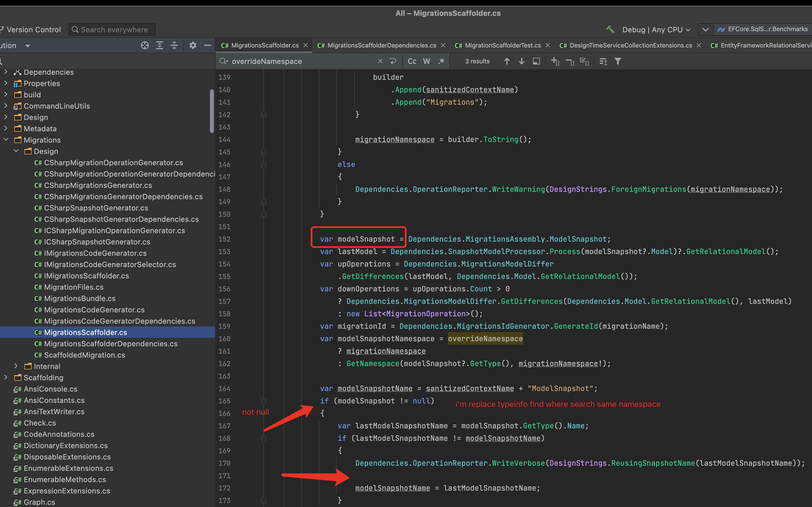Open the search filter options
Screen dimensions: 812x507
pos(618,61)
